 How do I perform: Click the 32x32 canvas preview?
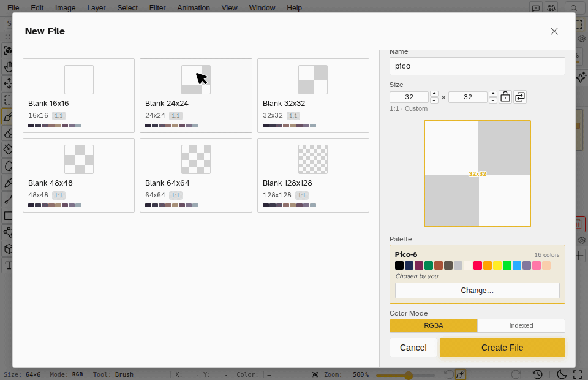coord(477,173)
